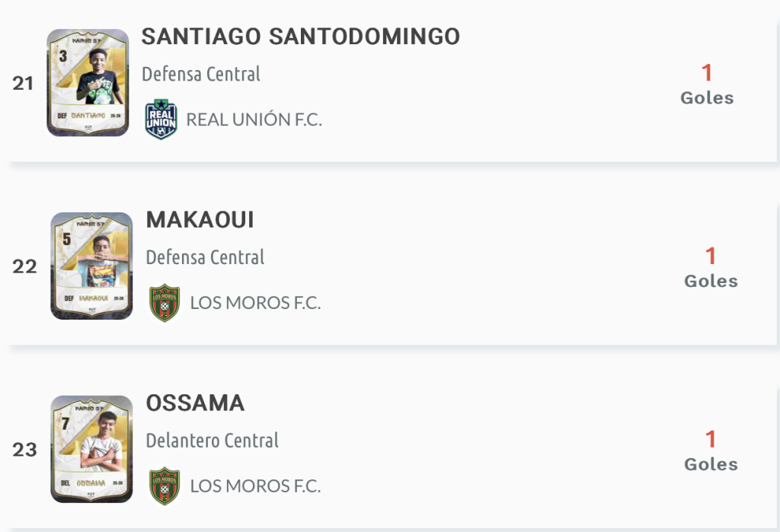Click Santiago's Defensa Central position text
The height and width of the screenshot is (532, 780).
click(201, 74)
